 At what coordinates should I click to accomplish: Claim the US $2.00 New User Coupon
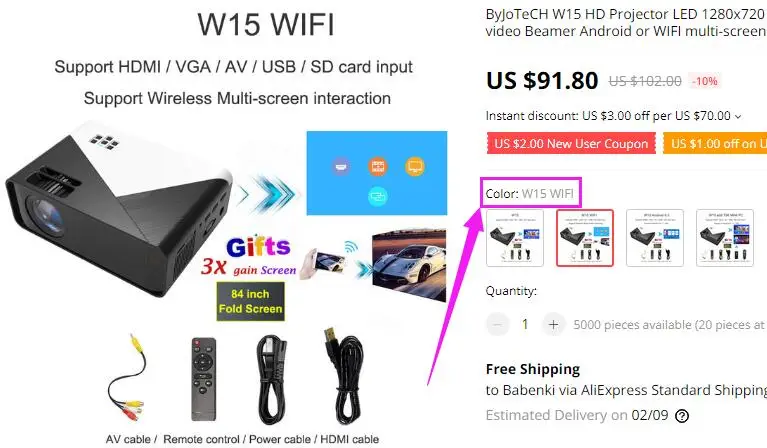tap(571, 144)
